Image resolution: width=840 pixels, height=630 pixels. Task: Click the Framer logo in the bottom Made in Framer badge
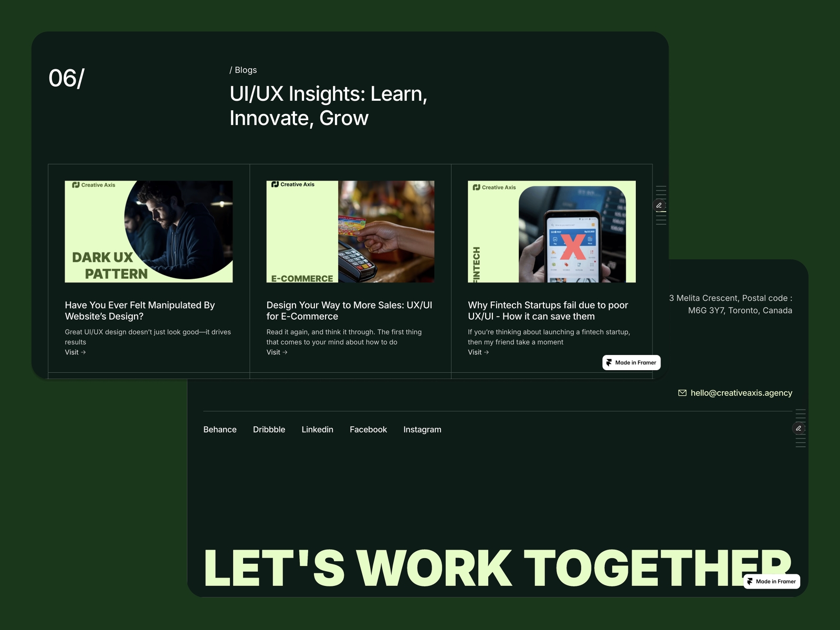point(750,581)
